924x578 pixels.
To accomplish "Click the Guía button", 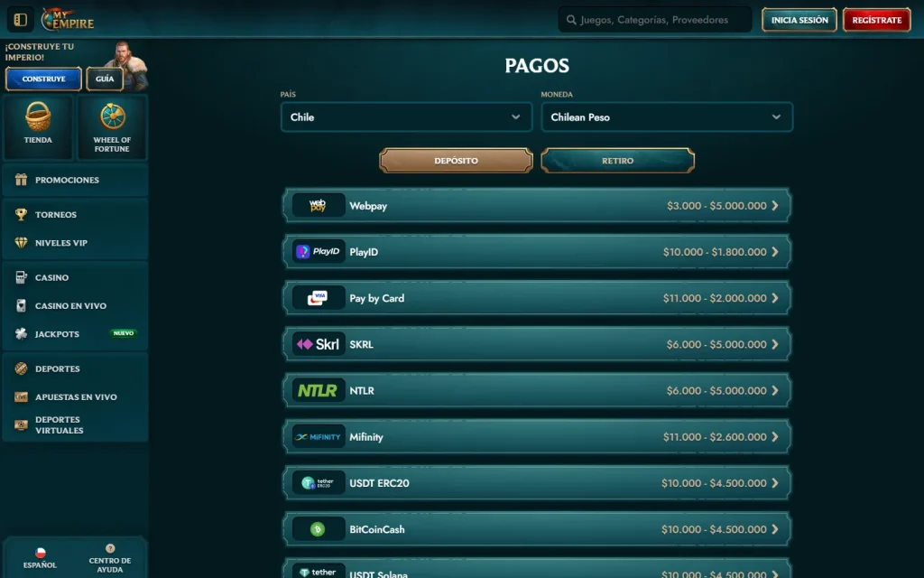I will coord(105,79).
